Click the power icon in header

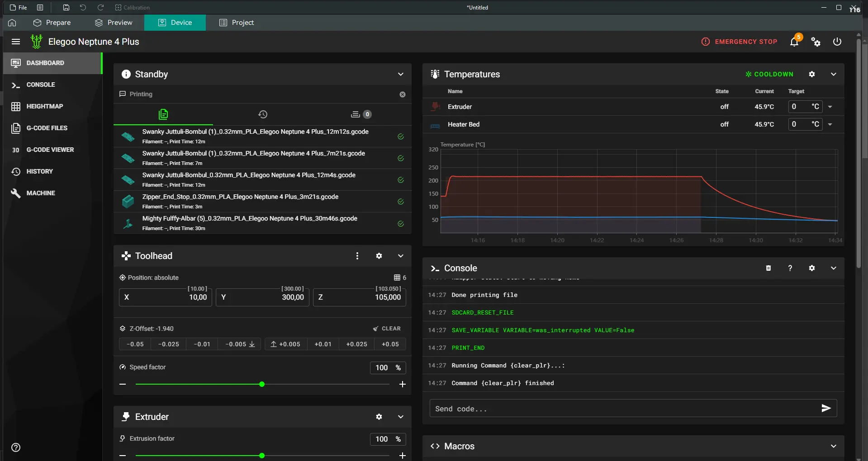pyautogui.click(x=837, y=42)
